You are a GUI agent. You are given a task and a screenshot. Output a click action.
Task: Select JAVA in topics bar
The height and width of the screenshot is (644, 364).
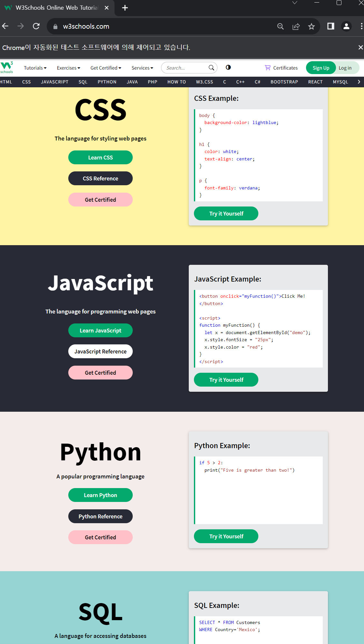[132, 82]
